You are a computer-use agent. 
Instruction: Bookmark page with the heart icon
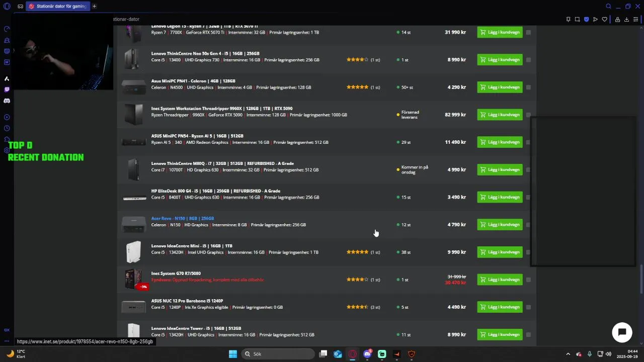coord(604,20)
